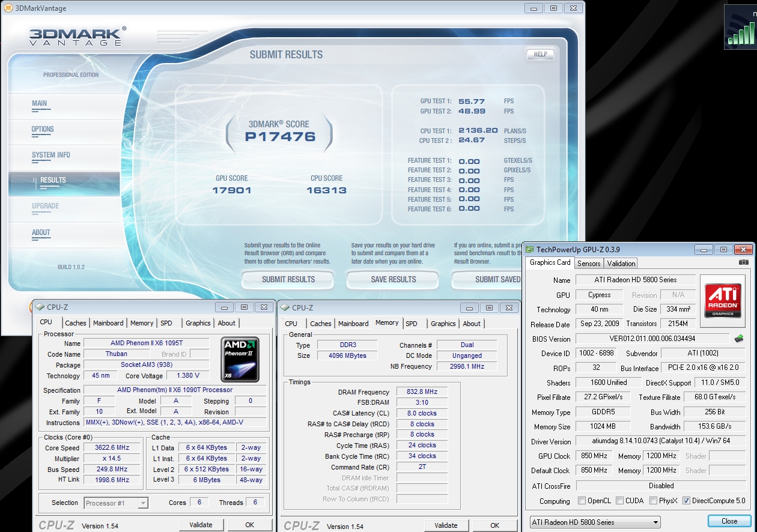Click the Memory-tab CPU-Z window title icon
This screenshot has width=757, height=532.
click(286, 307)
